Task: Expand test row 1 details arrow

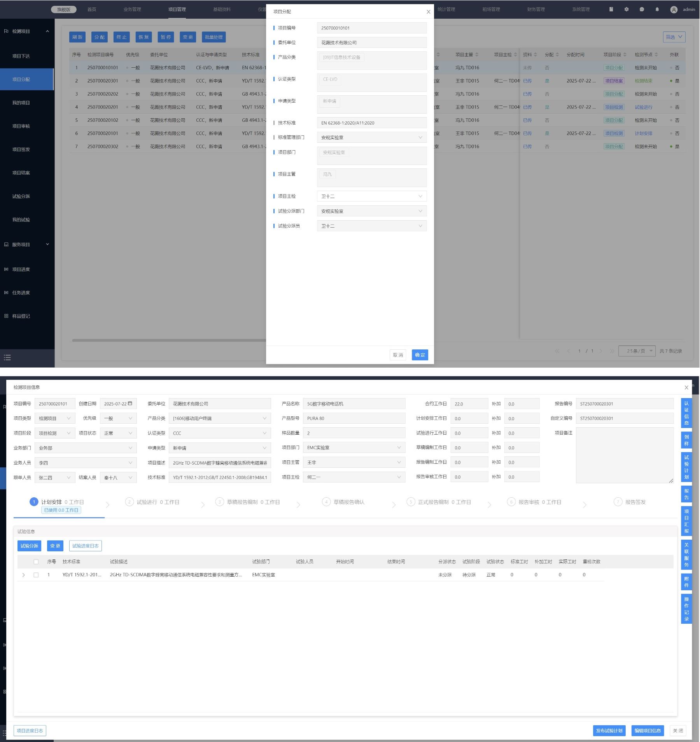Action: point(23,575)
